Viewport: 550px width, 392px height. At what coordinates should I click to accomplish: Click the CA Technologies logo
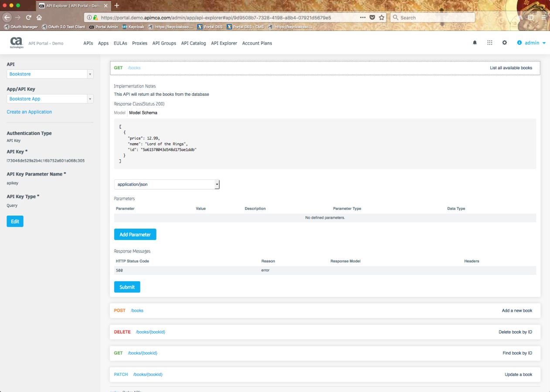(x=17, y=43)
